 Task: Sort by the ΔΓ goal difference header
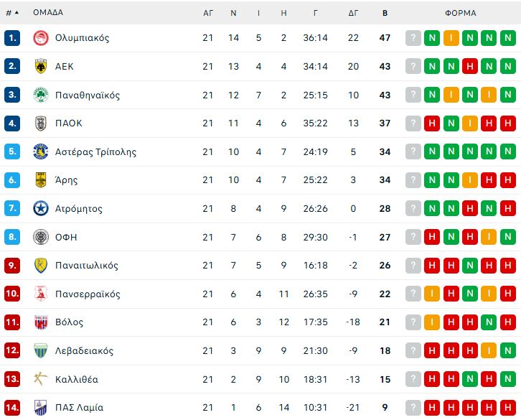353,13
